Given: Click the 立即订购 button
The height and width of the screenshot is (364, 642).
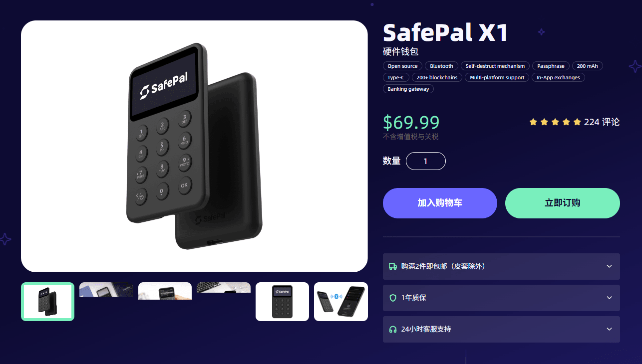Looking at the screenshot, I should click(563, 203).
